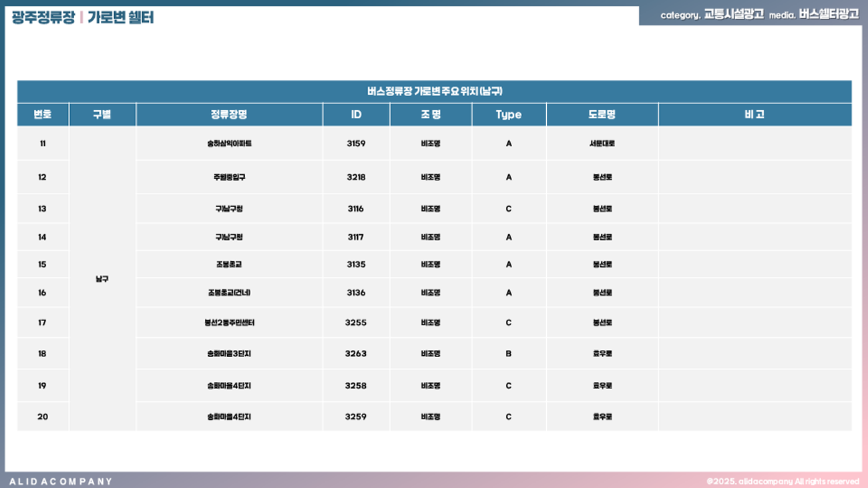Image resolution: width=868 pixels, height=488 pixels.
Task: Select the 주월동입구 stop name cell
Action: click(x=229, y=178)
